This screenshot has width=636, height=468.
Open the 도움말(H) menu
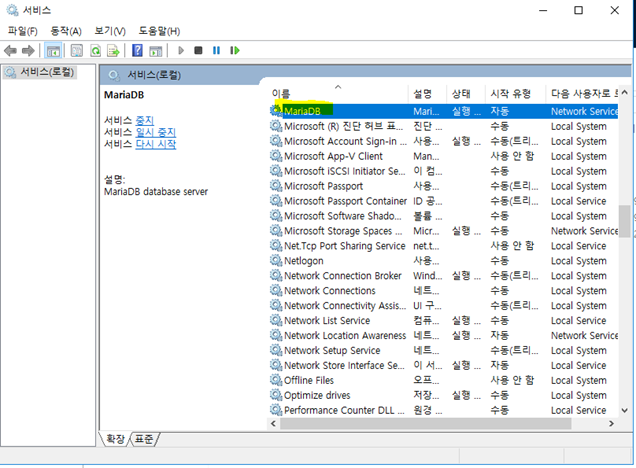[159, 31]
